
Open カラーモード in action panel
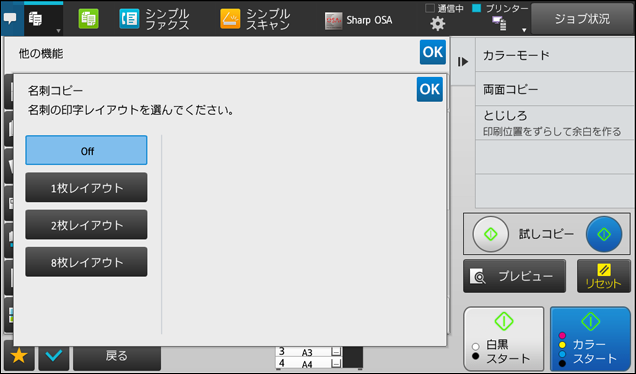coord(555,55)
